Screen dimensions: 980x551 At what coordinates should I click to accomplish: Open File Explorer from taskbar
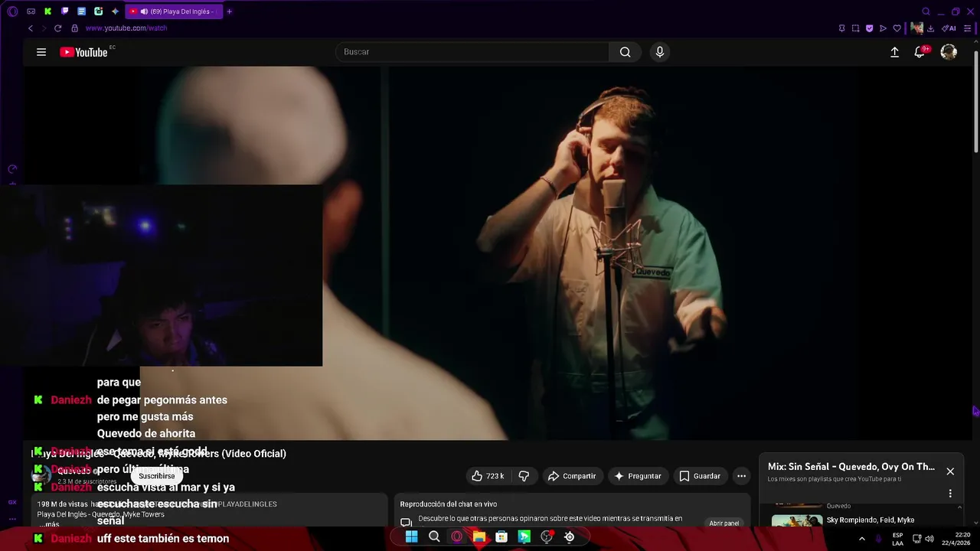pyautogui.click(x=479, y=536)
